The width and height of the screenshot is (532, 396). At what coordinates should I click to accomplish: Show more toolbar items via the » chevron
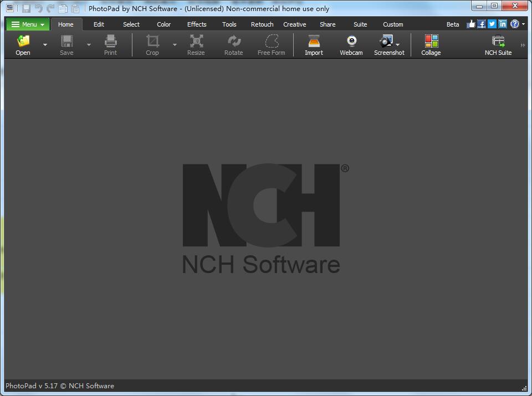523,45
